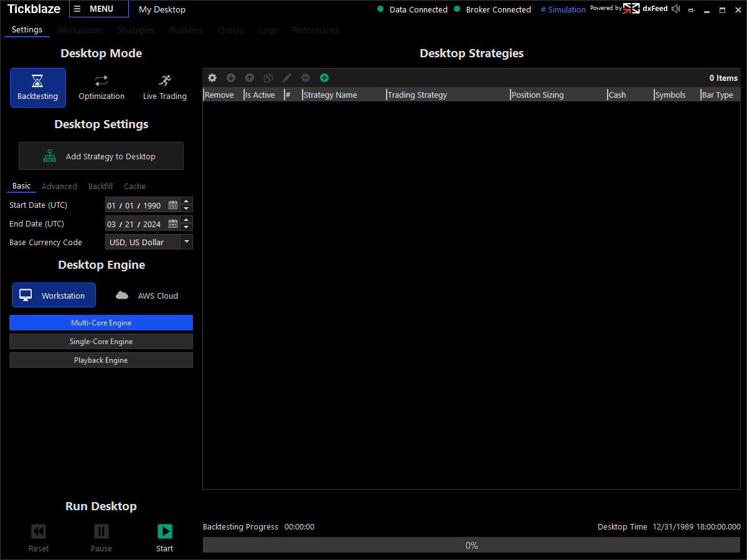747x560 pixels.
Task: Expand the Base Currency Code dropdown
Action: [x=186, y=242]
